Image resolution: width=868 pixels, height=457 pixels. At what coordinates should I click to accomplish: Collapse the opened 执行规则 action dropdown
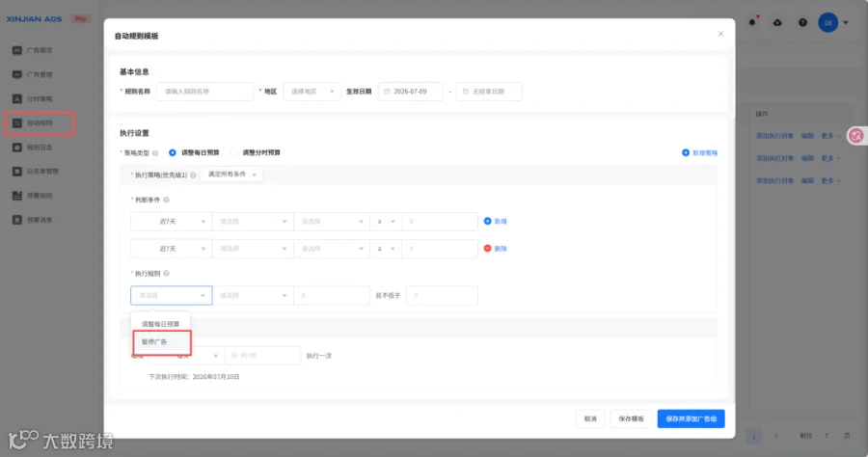click(171, 295)
